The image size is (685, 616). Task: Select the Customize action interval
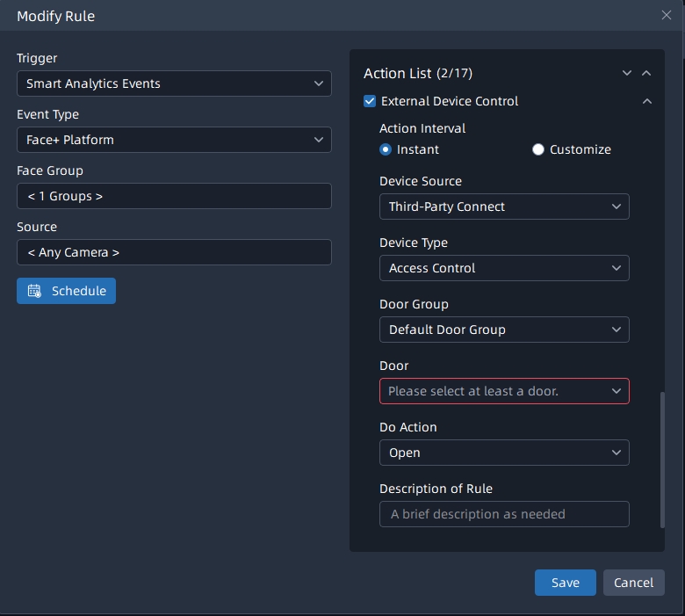pyautogui.click(x=538, y=149)
